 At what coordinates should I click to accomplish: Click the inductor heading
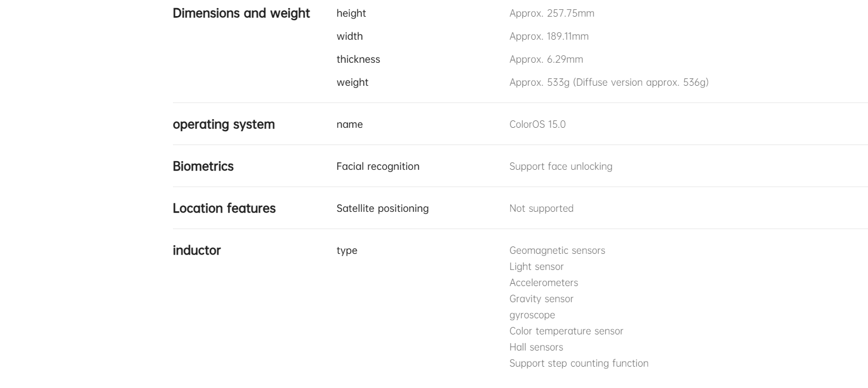(x=197, y=250)
